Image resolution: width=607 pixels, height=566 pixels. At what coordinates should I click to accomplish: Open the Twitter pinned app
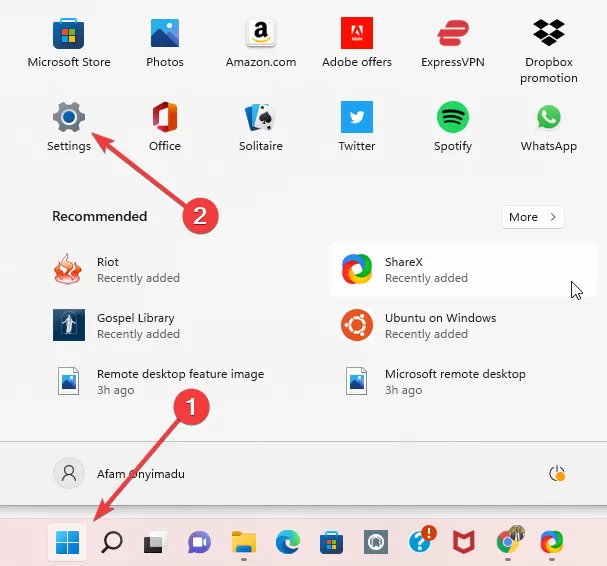tap(357, 126)
